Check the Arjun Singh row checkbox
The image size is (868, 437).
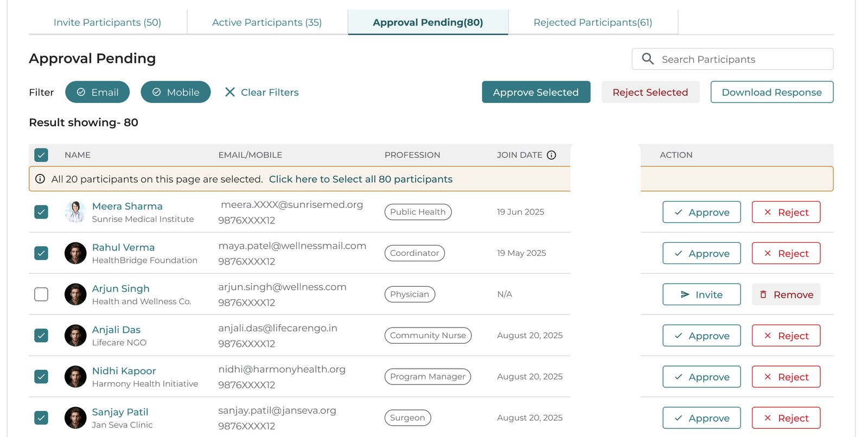click(41, 294)
